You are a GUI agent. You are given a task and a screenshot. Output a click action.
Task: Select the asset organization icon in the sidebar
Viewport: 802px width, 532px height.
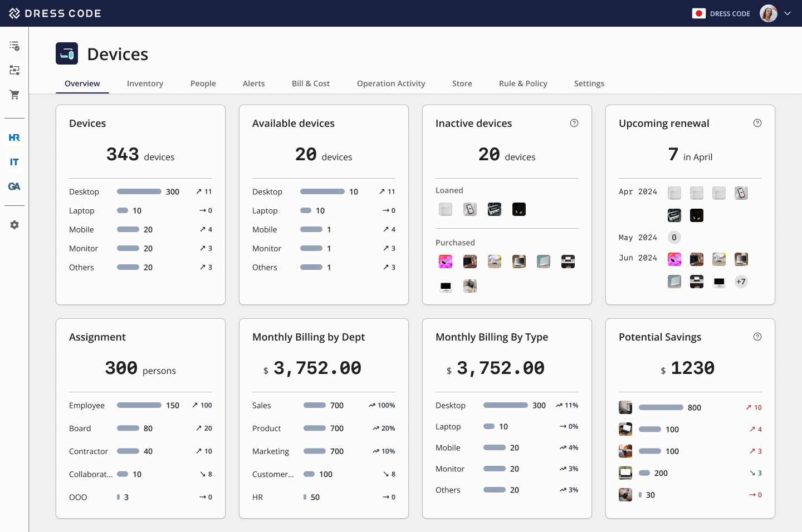(x=14, y=70)
